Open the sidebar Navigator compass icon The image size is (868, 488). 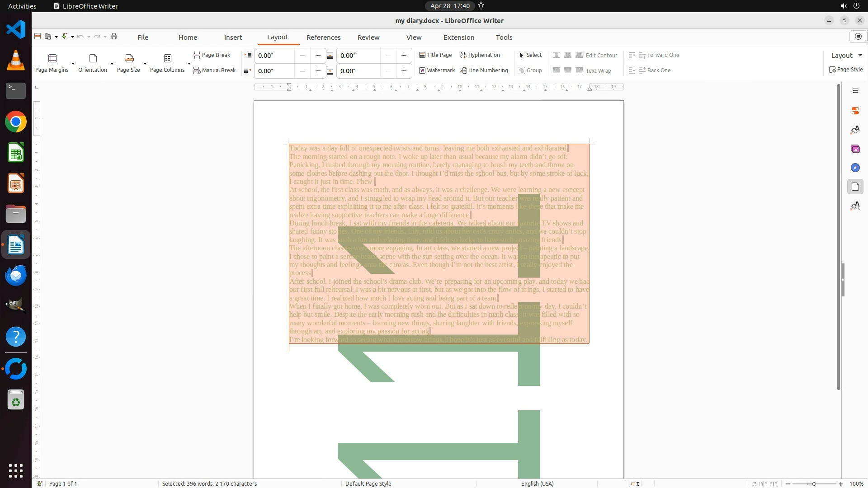coord(855,168)
